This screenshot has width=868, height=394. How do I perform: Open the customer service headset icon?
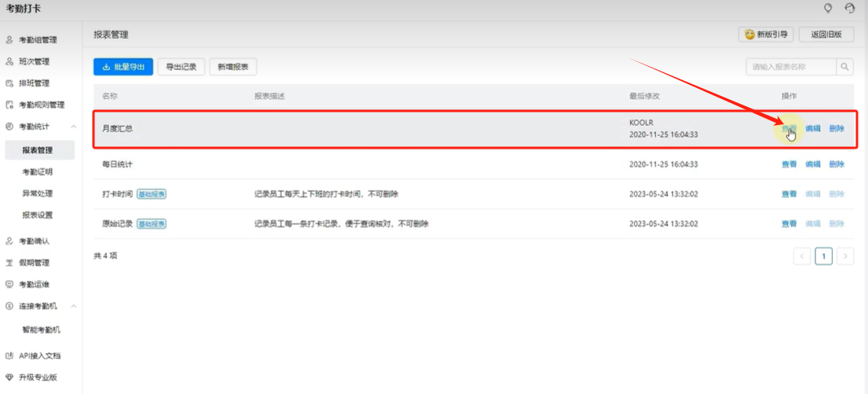(x=849, y=8)
